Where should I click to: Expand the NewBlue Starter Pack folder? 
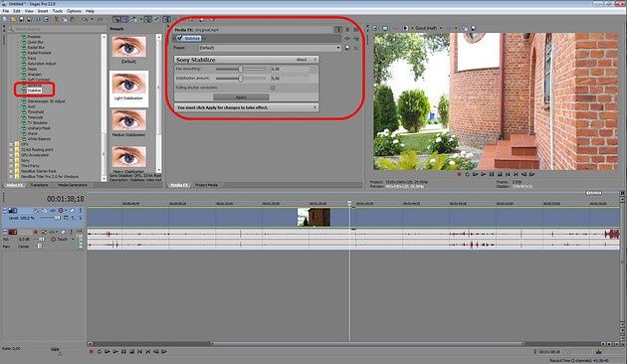point(11,171)
